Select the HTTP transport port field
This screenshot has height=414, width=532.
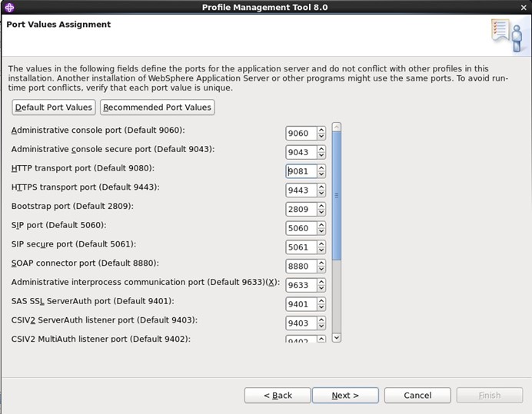(300, 171)
